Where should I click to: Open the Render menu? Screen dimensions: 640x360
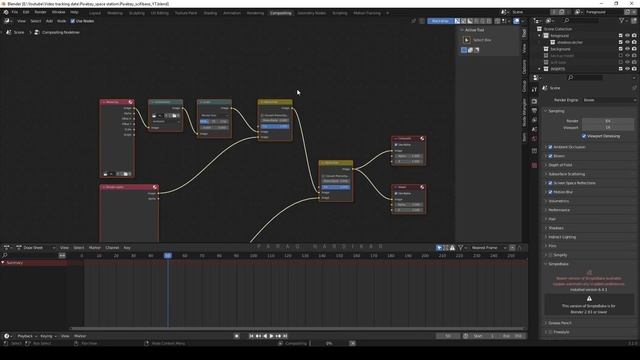point(40,12)
